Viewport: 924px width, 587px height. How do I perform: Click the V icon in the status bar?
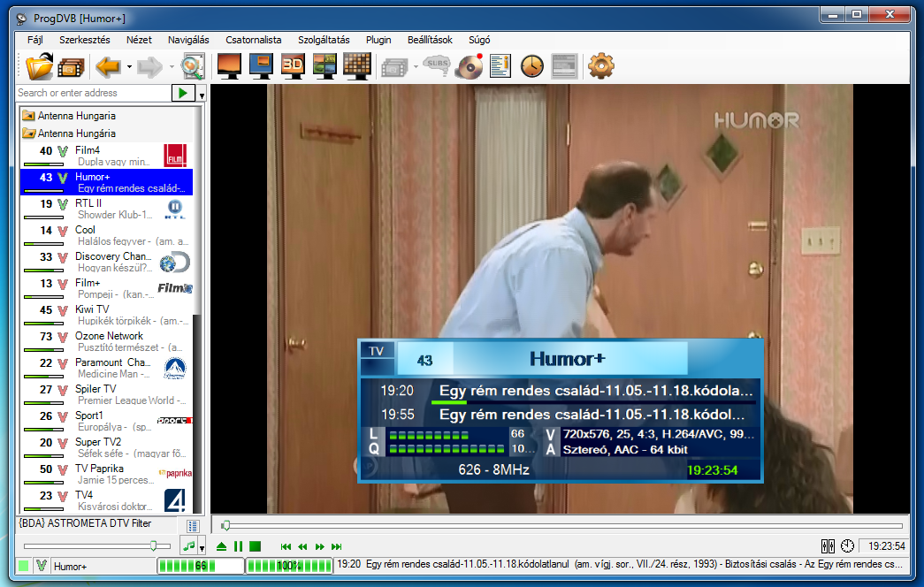click(x=42, y=566)
